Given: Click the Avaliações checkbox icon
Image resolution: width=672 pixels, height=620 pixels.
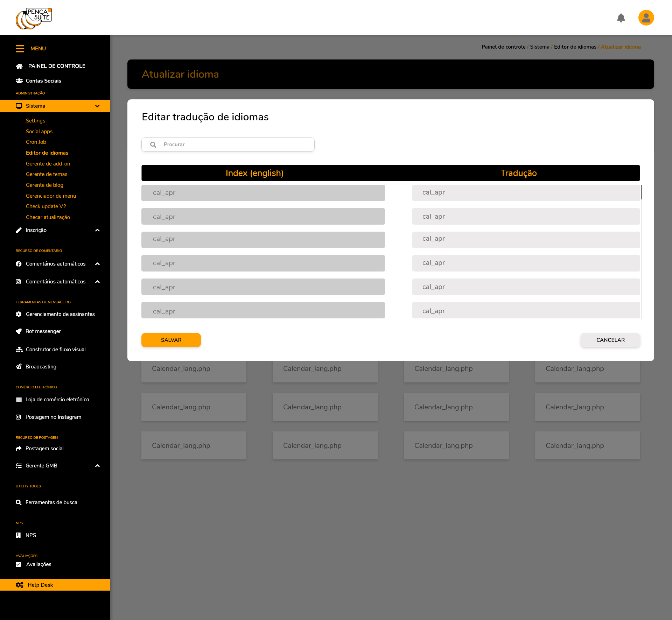Looking at the screenshot, I should coord(19,564).
